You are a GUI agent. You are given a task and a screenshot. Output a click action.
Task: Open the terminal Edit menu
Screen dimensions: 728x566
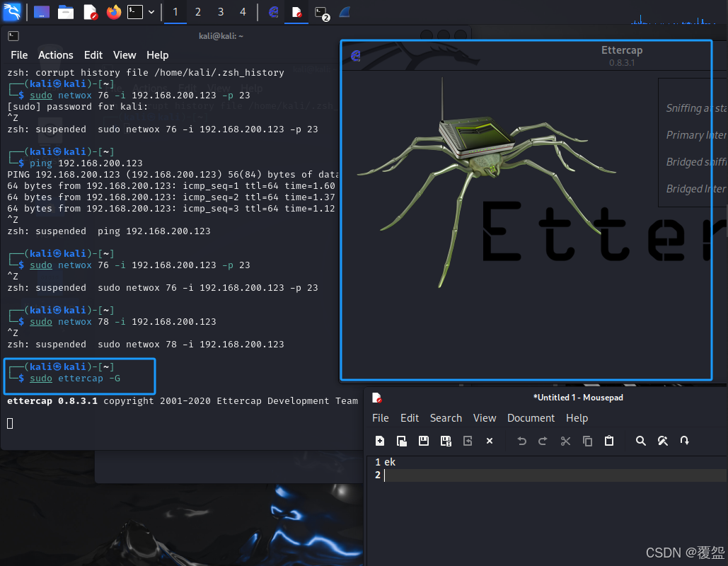(93, 54)
